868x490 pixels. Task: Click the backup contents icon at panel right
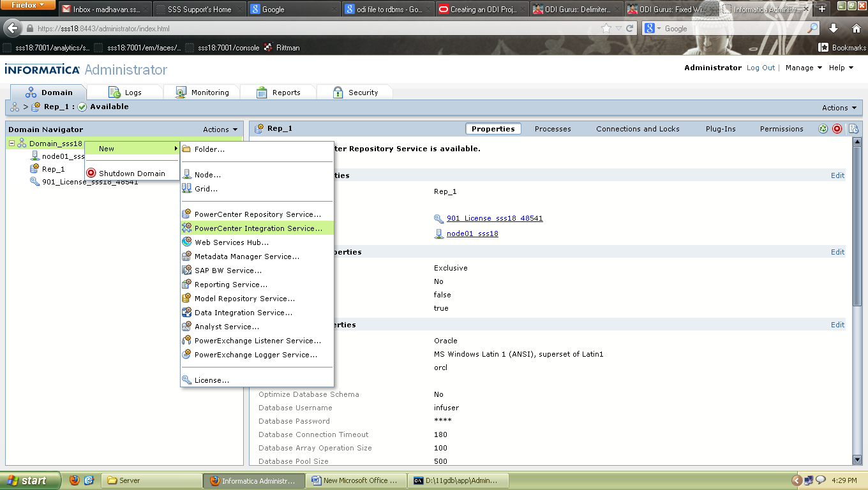pyautogui.click(x=853, y=129)
